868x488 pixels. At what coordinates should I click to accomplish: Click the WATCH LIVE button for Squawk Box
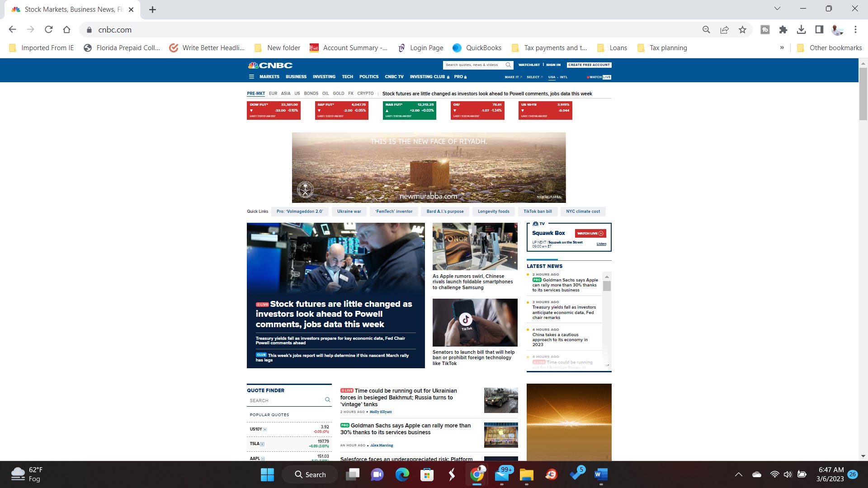(x=590, y=233)
